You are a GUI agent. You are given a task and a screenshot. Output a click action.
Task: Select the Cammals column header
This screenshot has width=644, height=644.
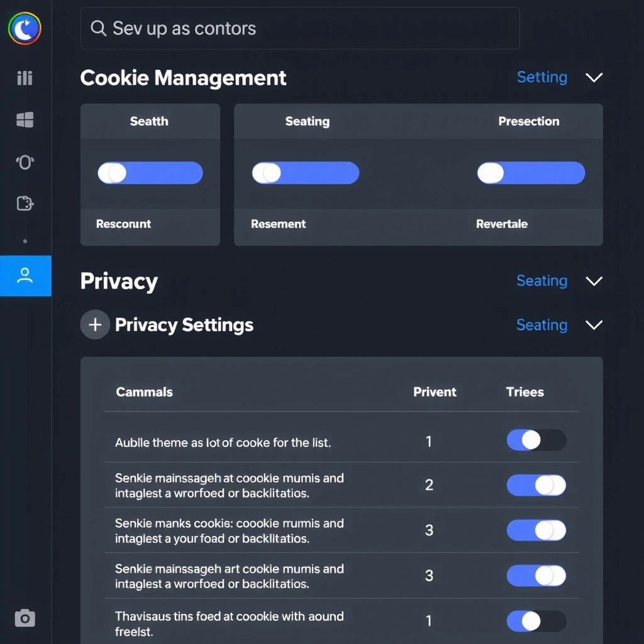(x=144, y=392)
